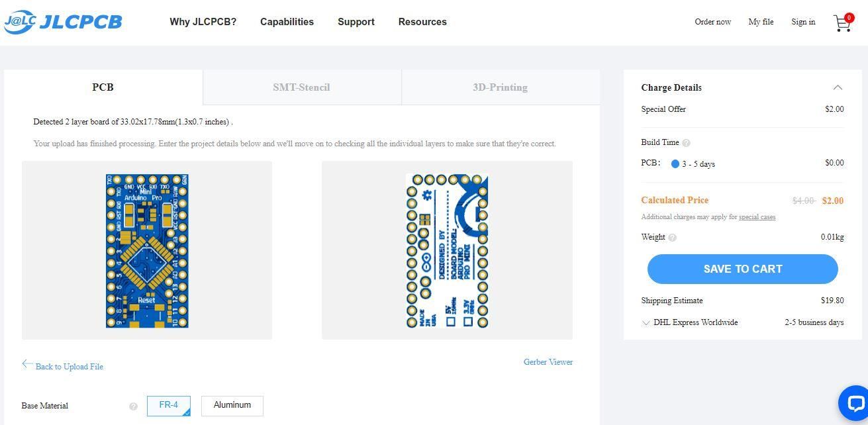Select the 3 - 5 days build time
The height and width of the screenshot is (425, 868).
pyautogui.click(x=675, y=164)
